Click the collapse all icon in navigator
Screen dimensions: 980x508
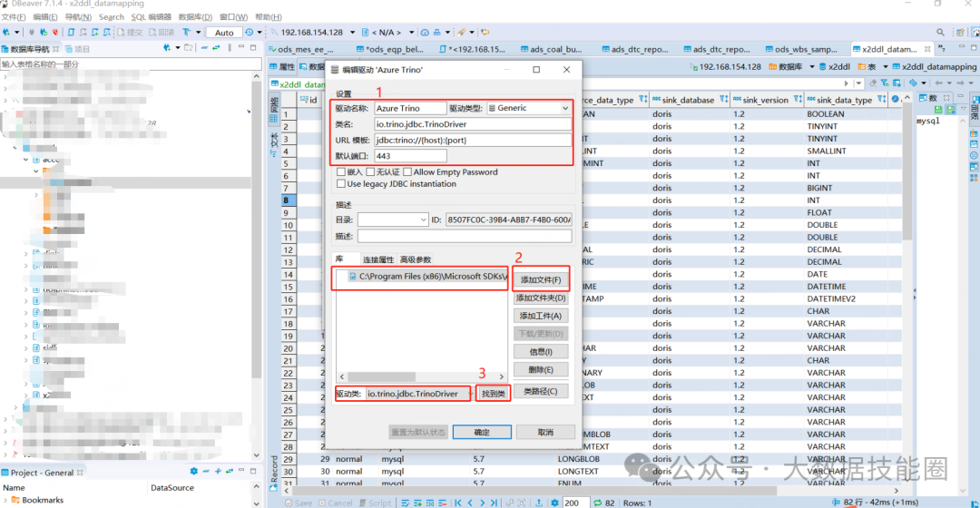pos(204,48)
